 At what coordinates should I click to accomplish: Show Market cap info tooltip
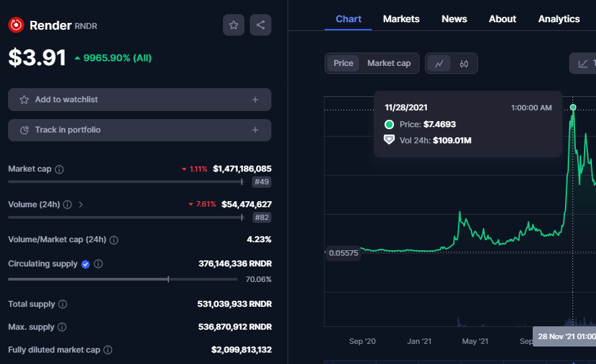(59, 170)
